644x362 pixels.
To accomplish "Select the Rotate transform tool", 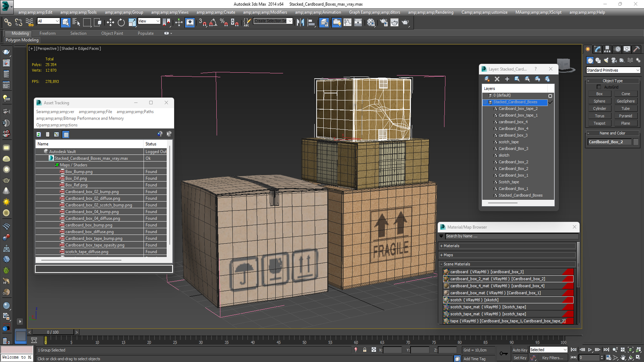I will (121, 22).
